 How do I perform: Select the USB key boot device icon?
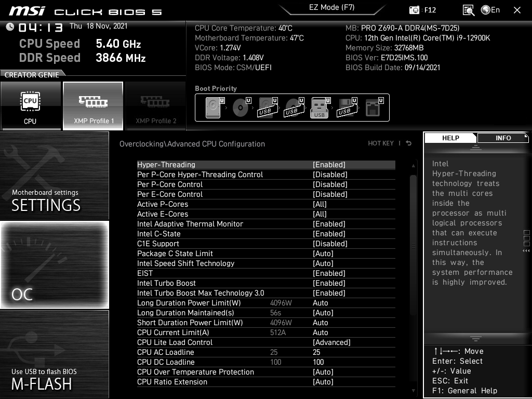point(320,108)
